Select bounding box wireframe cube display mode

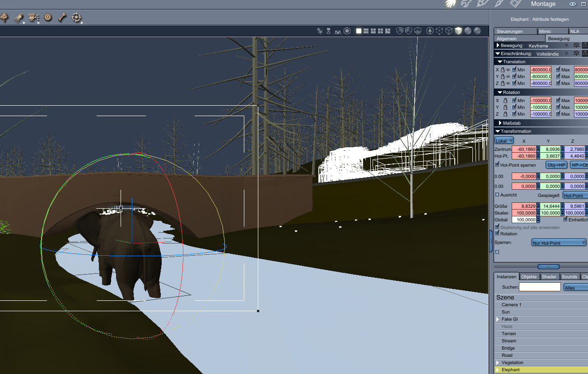449,31
